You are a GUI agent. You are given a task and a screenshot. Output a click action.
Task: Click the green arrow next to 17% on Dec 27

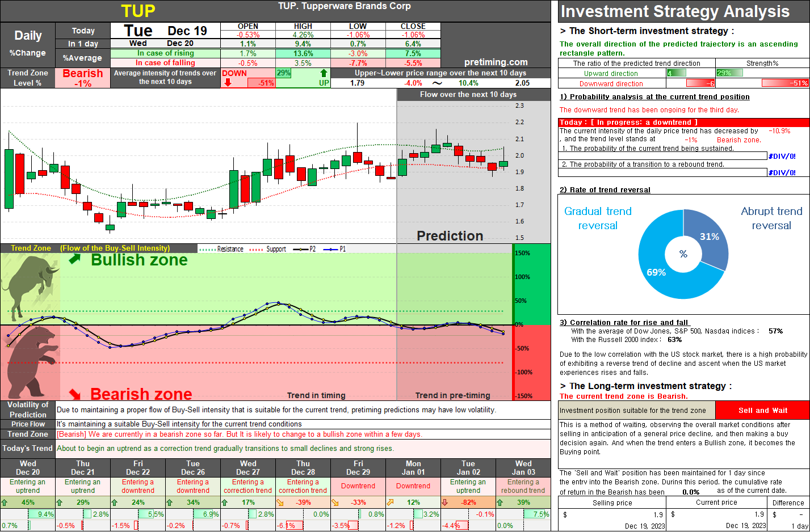click(x=225, y=503)
